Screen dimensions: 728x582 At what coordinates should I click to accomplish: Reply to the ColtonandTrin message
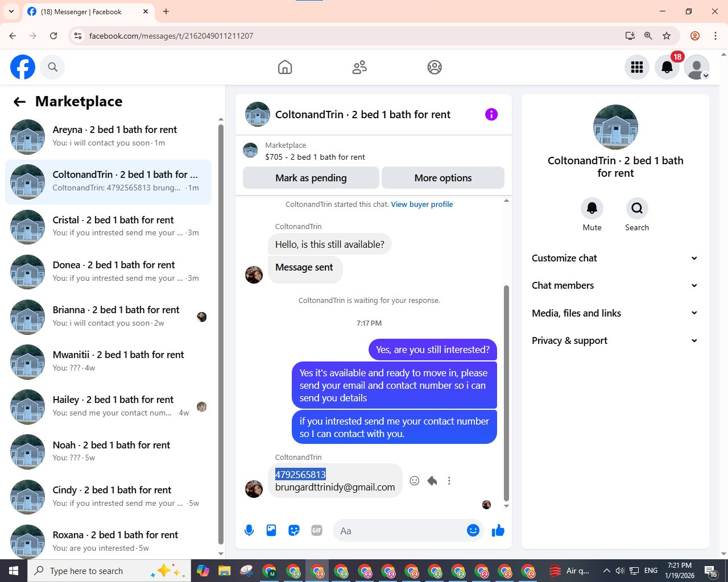432,481
